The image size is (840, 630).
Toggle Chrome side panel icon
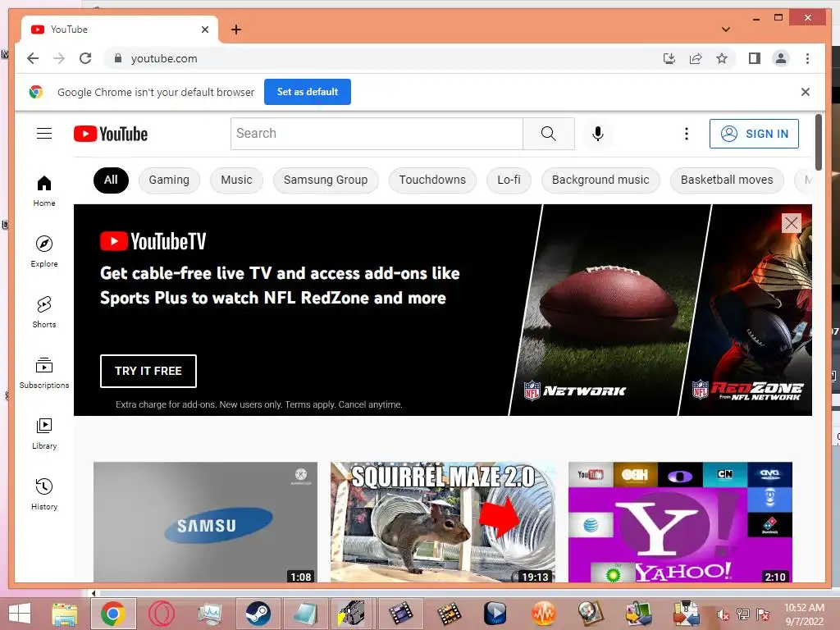pyautogui.click(x=755, y=58)
